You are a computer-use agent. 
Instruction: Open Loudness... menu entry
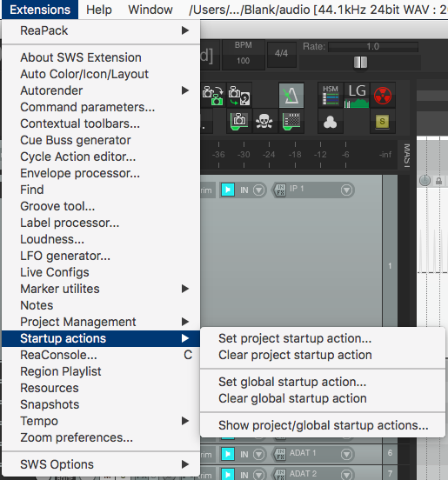(x=101, y=239)
